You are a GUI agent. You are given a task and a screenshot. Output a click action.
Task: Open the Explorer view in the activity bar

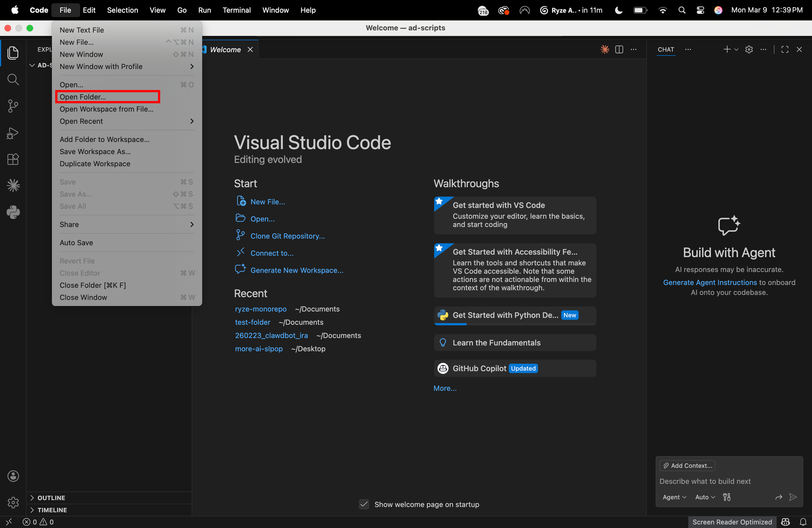(13, 53)
